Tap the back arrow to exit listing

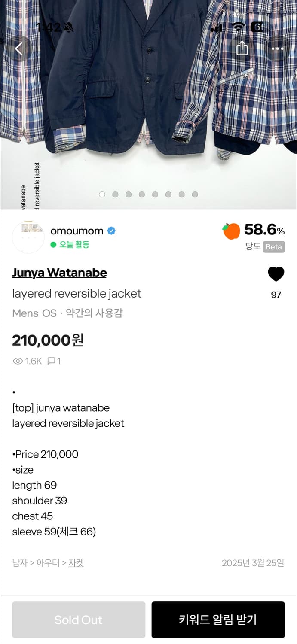18,49
